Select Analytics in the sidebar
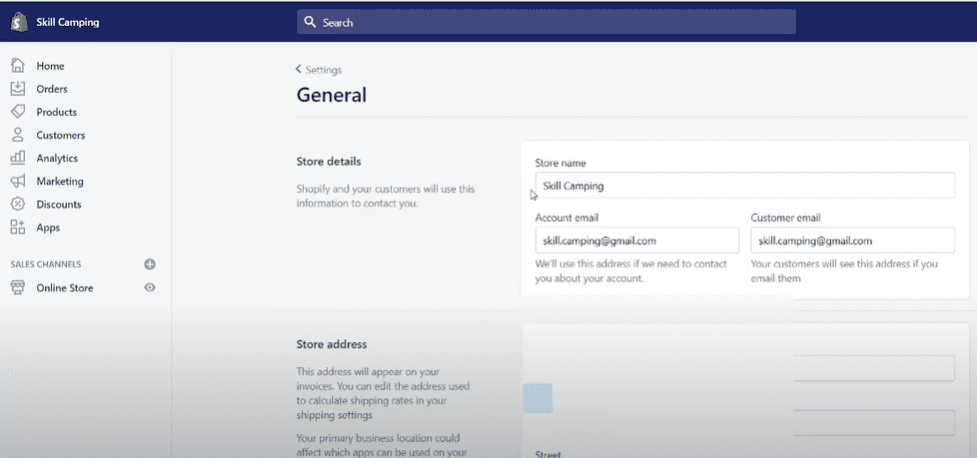Image resolution: width=977 pixels, height=458 pixels. point(57,158)
